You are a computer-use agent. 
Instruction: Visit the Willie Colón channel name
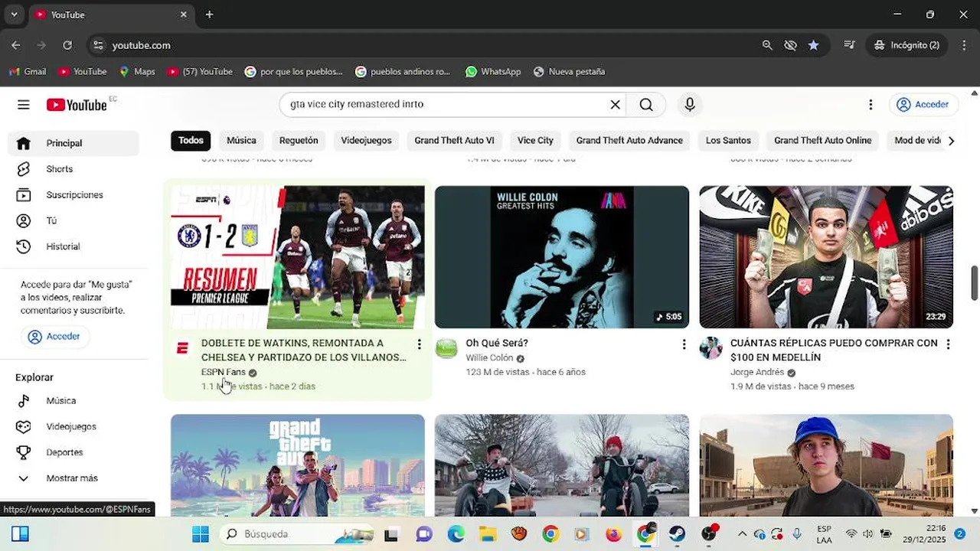click(489, 358)
